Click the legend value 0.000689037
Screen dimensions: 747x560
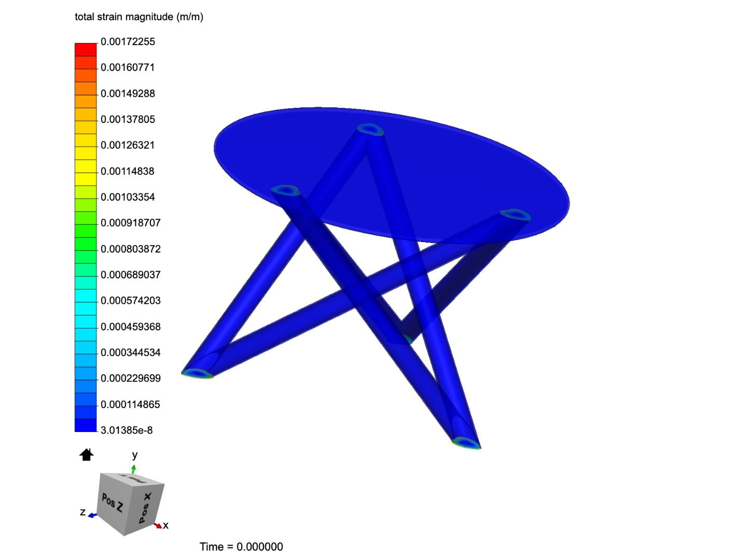click(131, 275)
